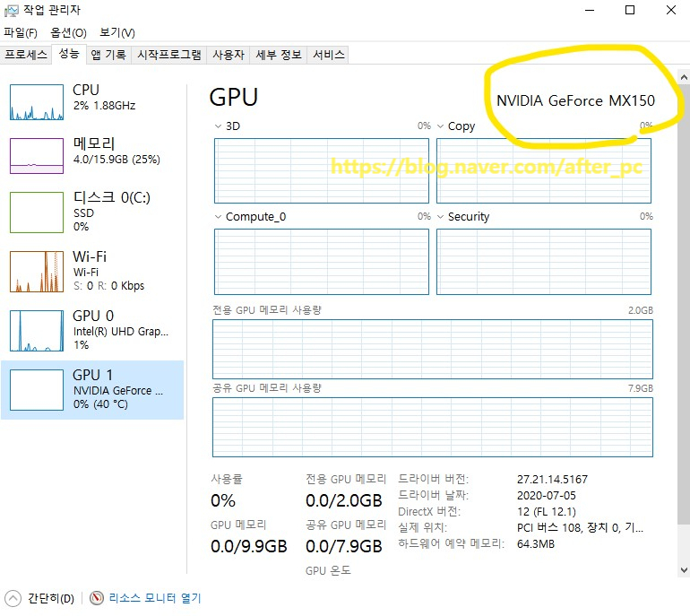
Task: Click the Task Manager title bar icon
Action: 12,11
